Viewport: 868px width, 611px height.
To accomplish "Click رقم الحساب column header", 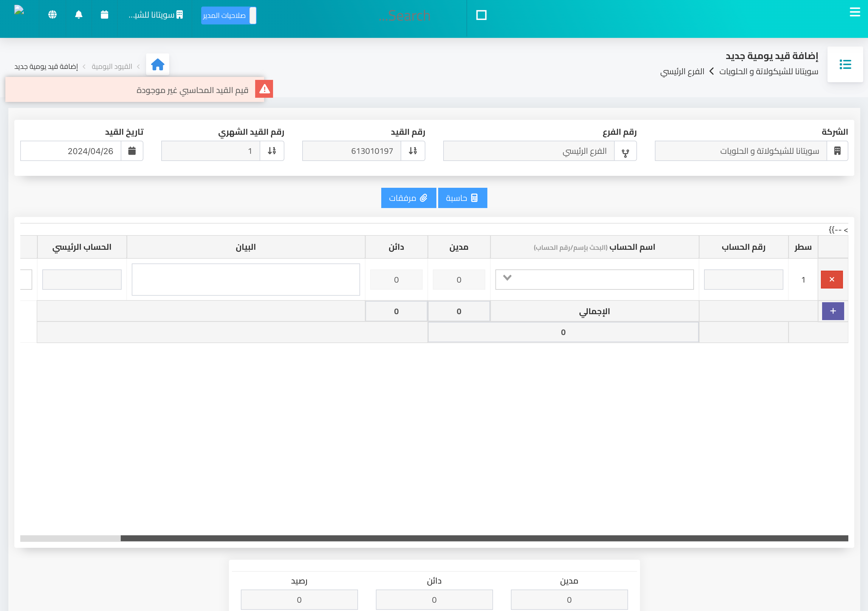I will pos(743,247).
